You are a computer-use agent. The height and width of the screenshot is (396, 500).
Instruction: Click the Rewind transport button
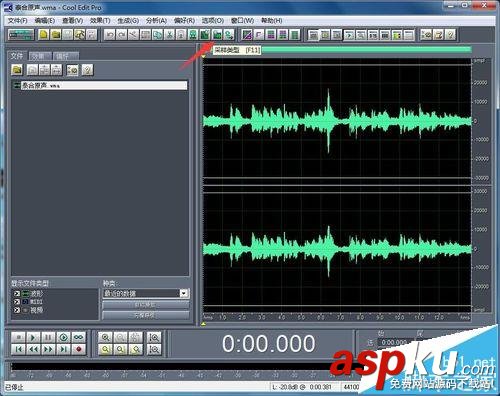click(33, 349)
